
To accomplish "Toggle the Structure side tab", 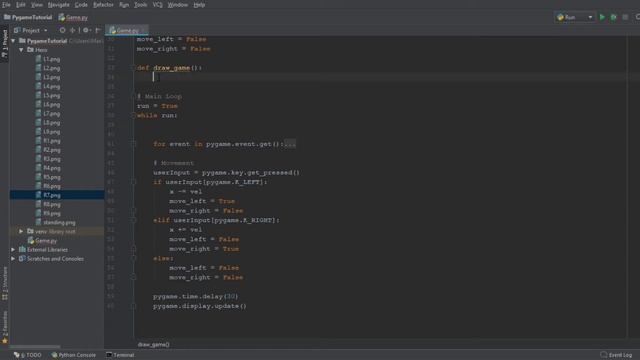I will coord(4,283).
